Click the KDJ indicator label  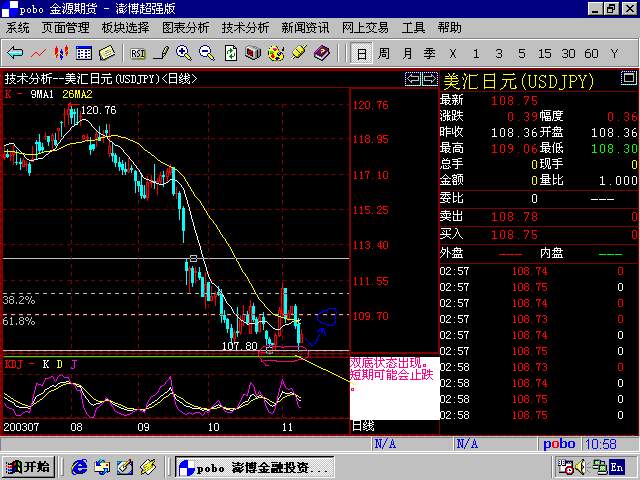(x=14, y=364)
